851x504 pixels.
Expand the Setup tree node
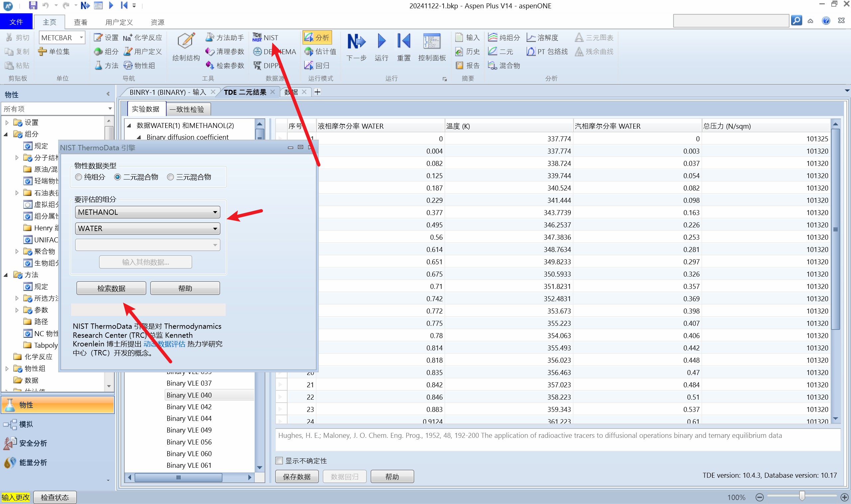[6, 122]
